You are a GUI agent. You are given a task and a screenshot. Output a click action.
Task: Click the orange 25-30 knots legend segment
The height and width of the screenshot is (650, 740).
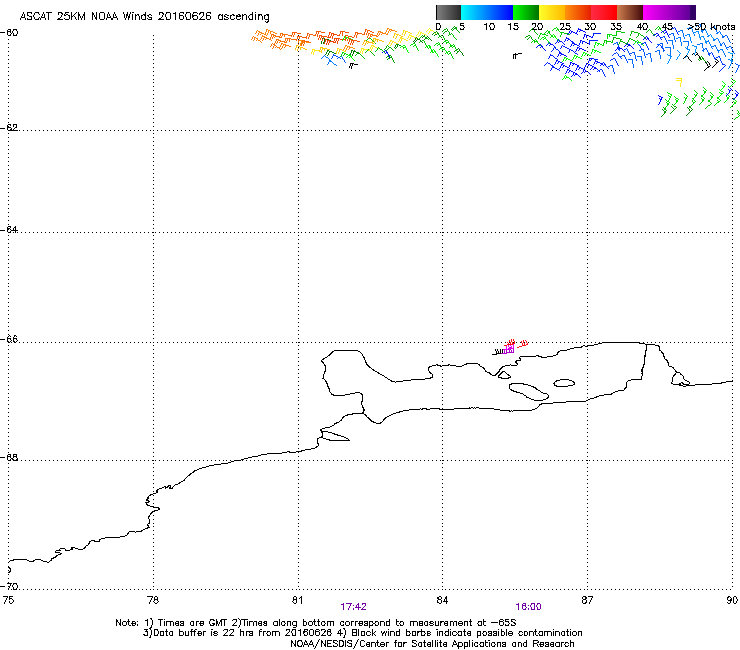578,12
